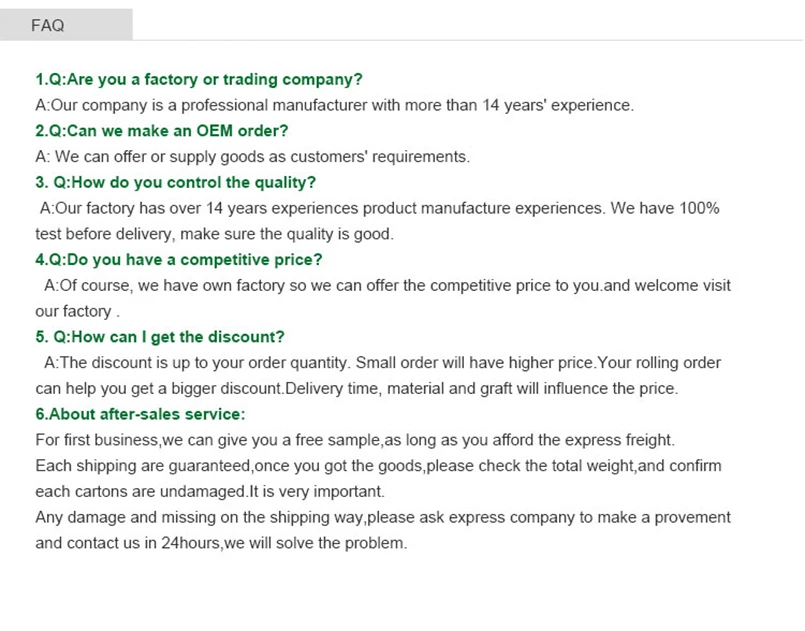Click the 'About after-sales service' heading
Viewport: 805px width, 631px height.
[x=140, y=414]
